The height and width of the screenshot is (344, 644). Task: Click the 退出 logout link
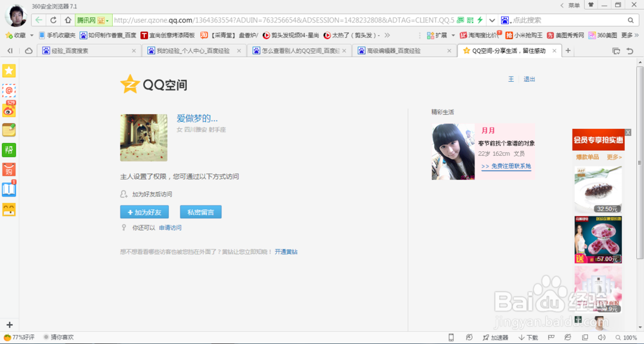[x=529, y=79]
